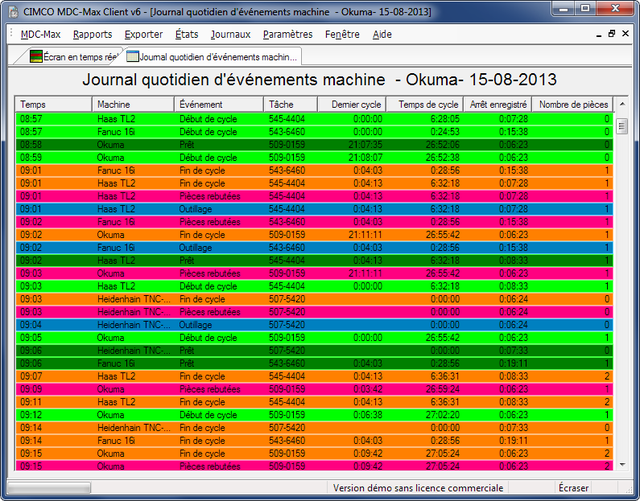Click the inner window restore icon
Screen dimensions: 640x501
click(x=611, y=33)
